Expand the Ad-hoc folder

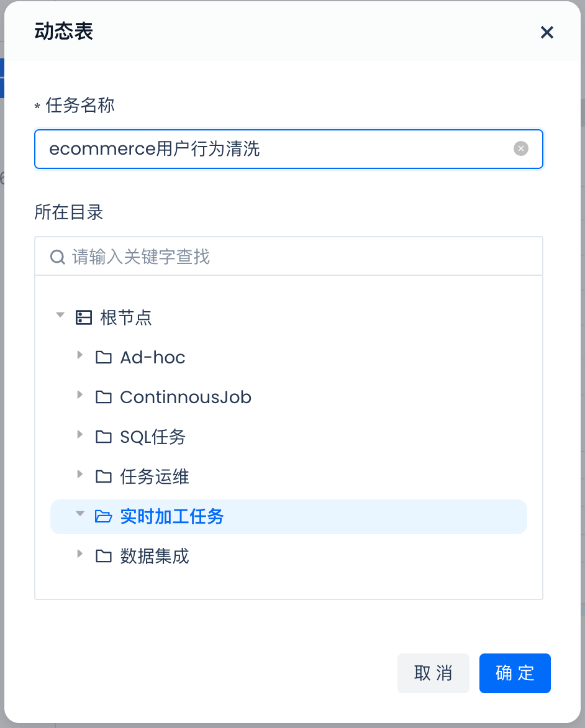pos(79,355)
